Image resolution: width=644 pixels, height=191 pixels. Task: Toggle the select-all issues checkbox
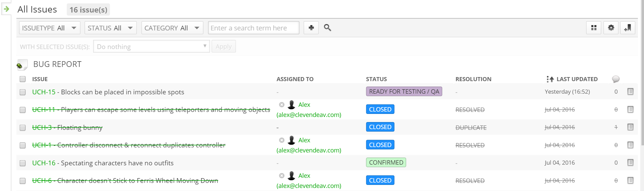[x=23, y=79]
